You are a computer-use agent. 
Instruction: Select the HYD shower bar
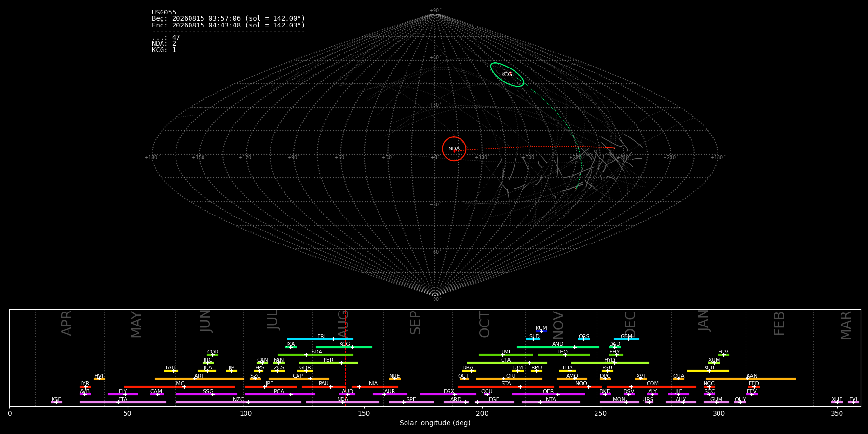tap(610, 363)
